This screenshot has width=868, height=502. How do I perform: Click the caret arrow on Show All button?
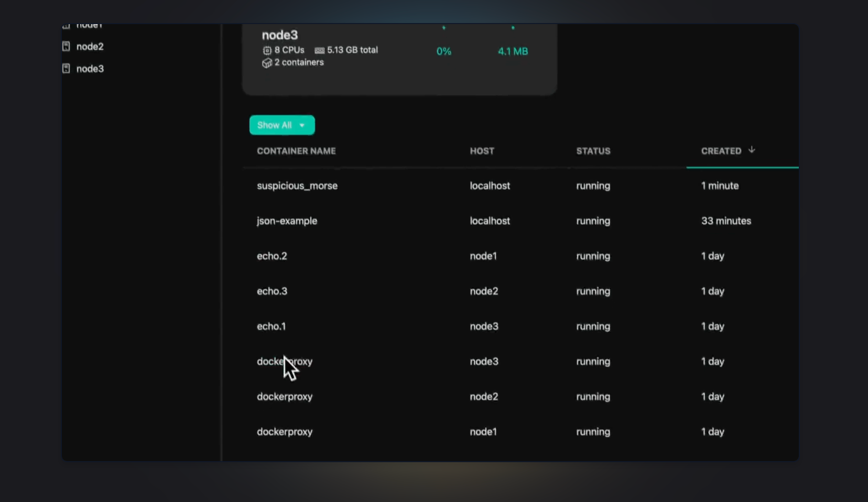tap(302, 125)
